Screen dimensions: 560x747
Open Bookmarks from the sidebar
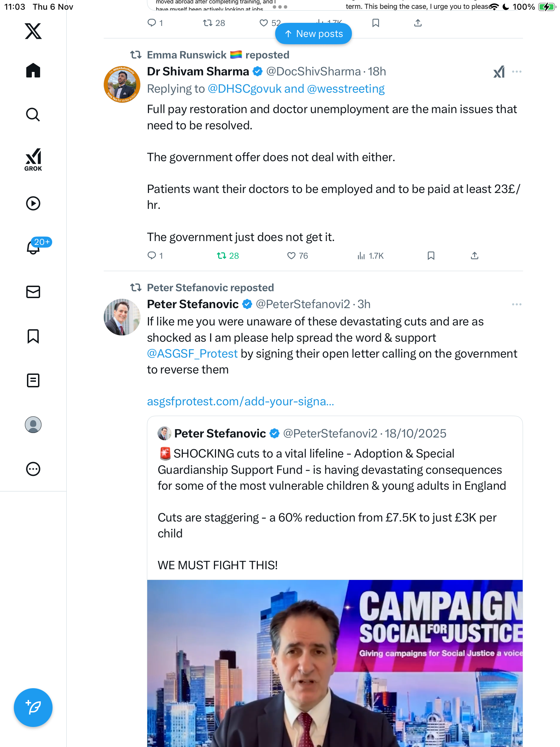click(x=33, y=336)
